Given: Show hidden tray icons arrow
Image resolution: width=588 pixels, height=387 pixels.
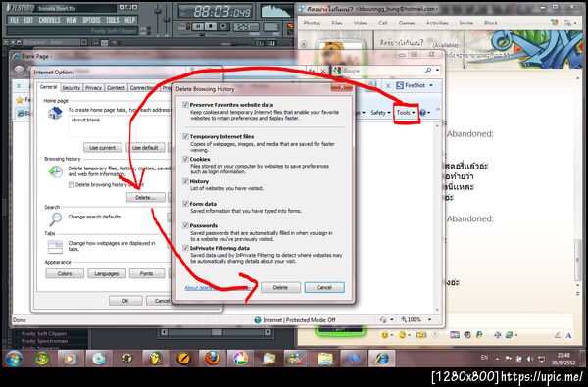Looking at the screenshot, I should pyautogui.click(x=497, y=359).
